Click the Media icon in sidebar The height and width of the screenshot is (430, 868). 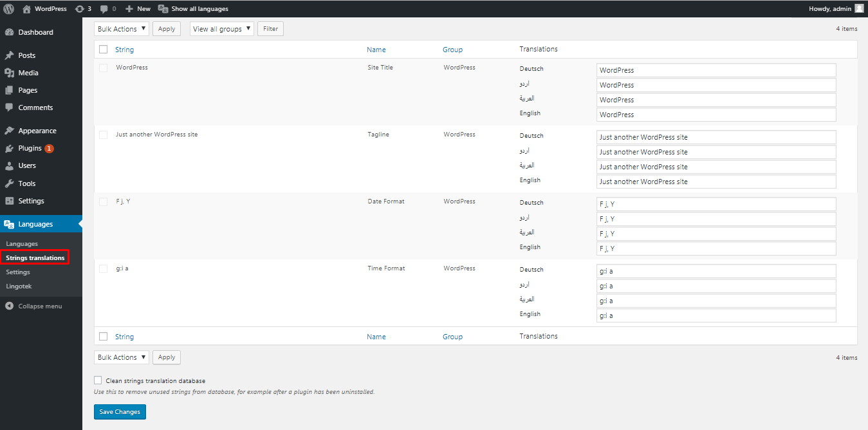coord(9,73)
